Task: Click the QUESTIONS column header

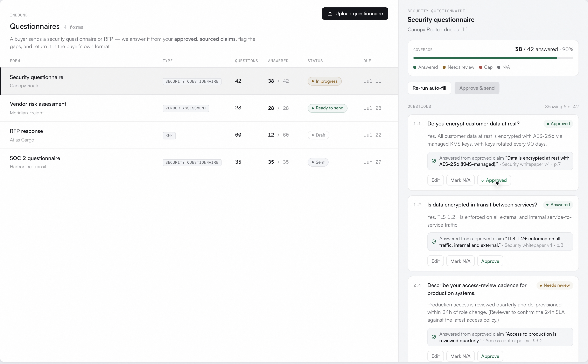Action: 246,61
